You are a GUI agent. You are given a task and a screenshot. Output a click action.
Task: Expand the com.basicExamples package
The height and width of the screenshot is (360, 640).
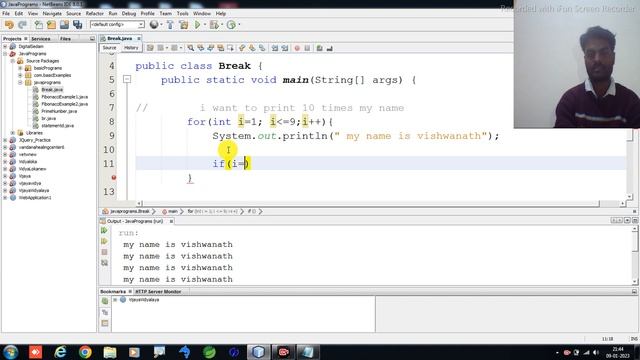point(20,75)
